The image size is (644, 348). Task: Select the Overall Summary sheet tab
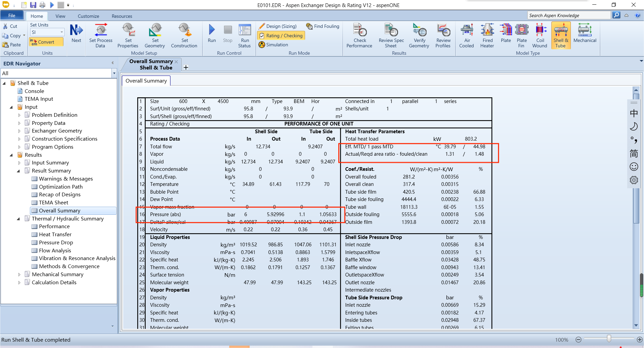[x=146, y=81]
